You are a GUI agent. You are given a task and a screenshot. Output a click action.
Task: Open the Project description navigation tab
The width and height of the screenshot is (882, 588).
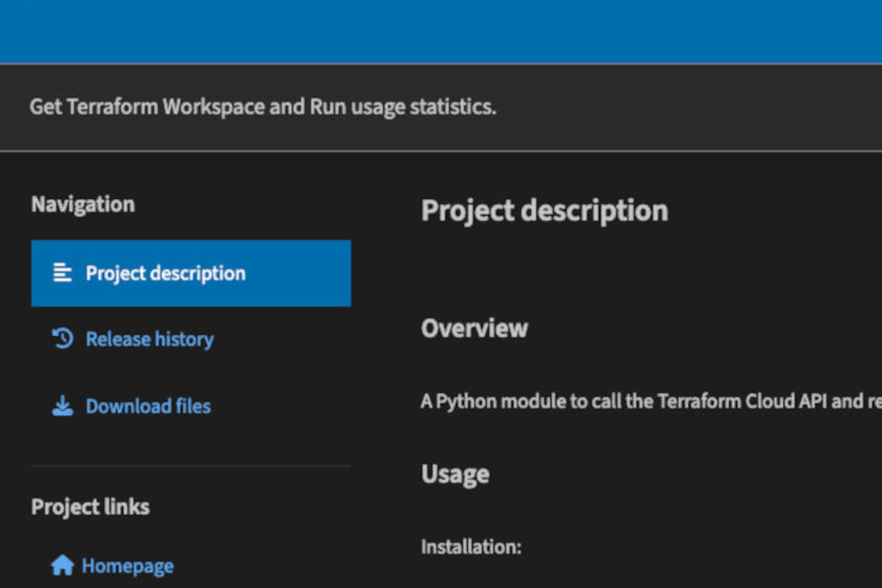(191, 274)
